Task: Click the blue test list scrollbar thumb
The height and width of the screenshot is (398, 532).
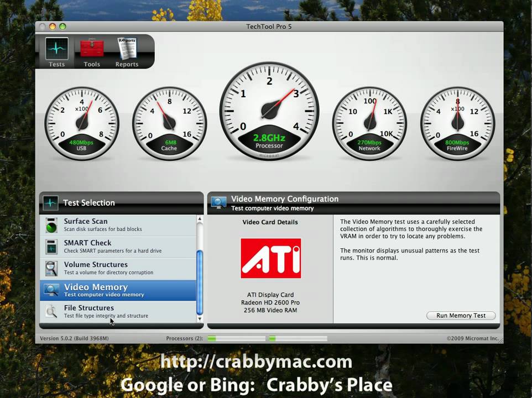Action: (200, 282)
